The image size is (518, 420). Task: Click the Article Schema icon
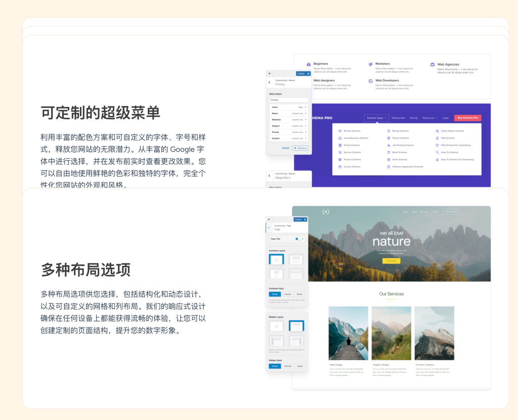[x=340, y=145]
